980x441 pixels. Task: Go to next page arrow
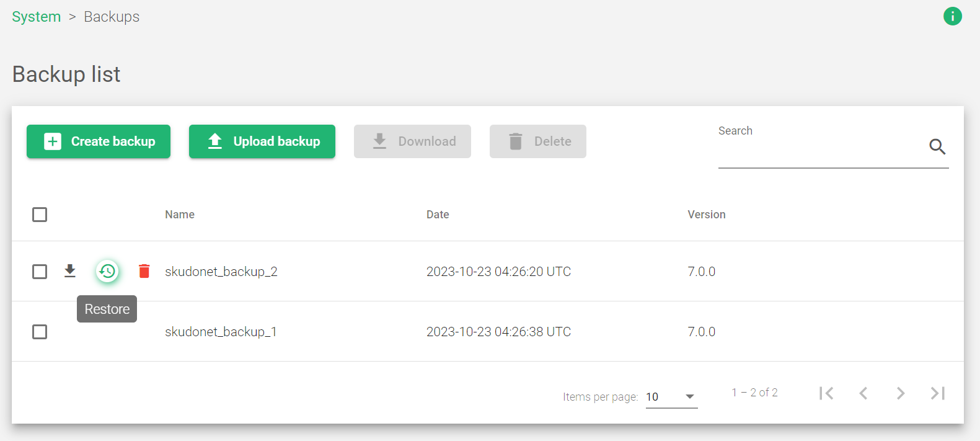[x=901, y=393]
